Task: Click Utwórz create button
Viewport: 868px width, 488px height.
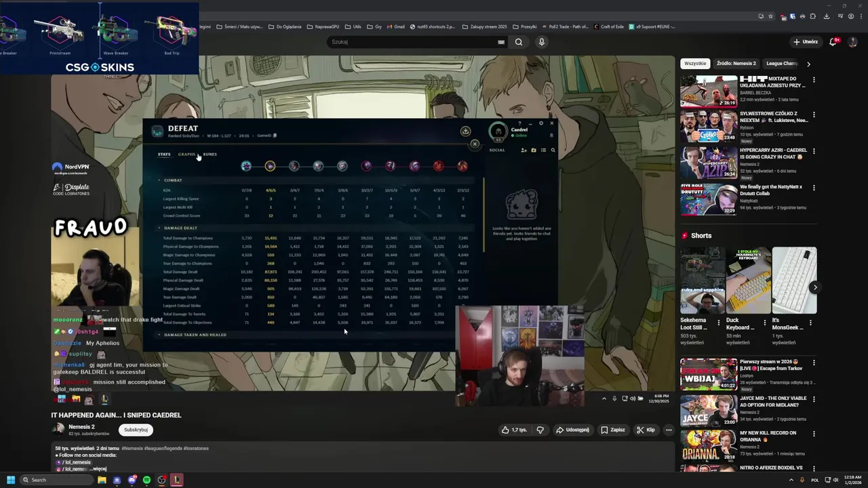Action: [806, 41]
